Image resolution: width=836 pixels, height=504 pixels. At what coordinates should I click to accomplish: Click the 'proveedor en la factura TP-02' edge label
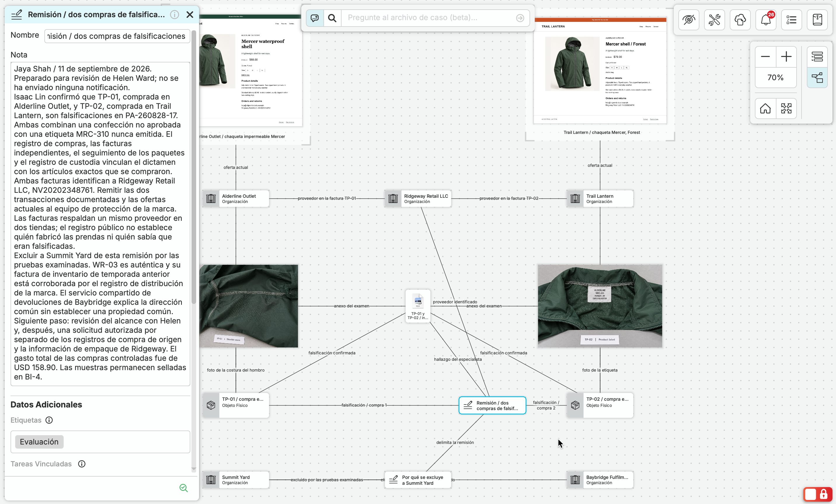(508, 198)
